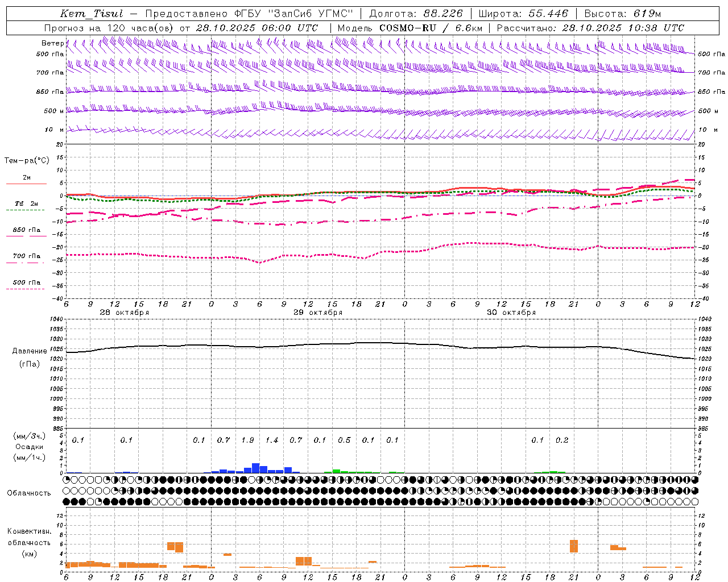Screen dimensions: 728x582
Task: Click the tallest blue precipitation bar
Action: 256,468
